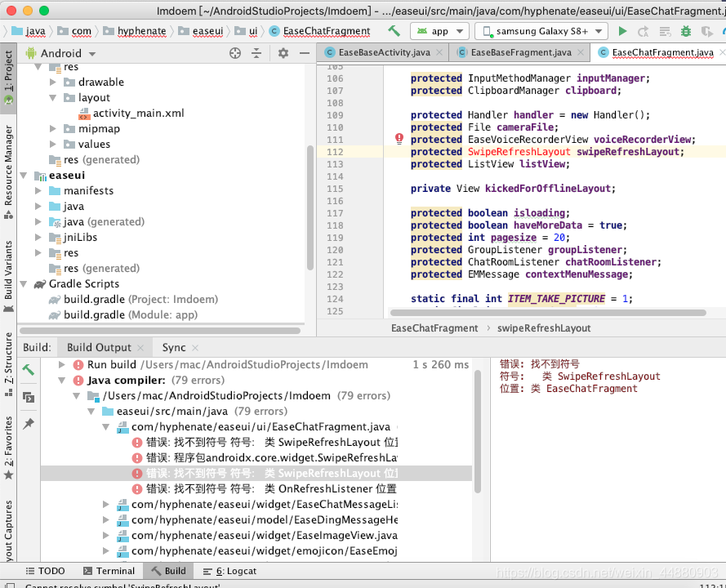Expand EaseImageView.java error group

point(106,536)
